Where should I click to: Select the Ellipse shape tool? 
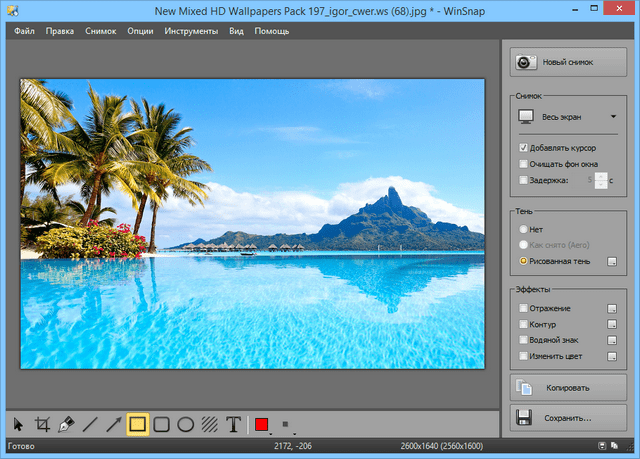(x=185, y=424)
